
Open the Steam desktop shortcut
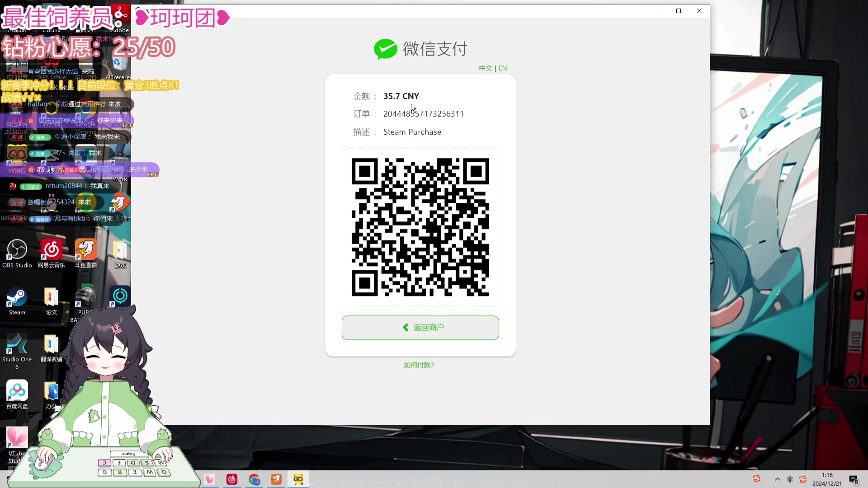(17, 301)
